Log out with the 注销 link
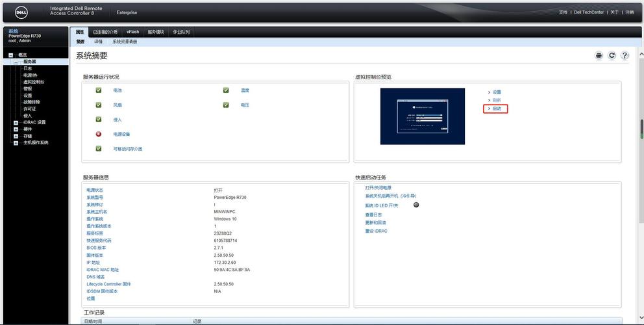This screenshot has height=325, width=644. (x=630, y=12)
